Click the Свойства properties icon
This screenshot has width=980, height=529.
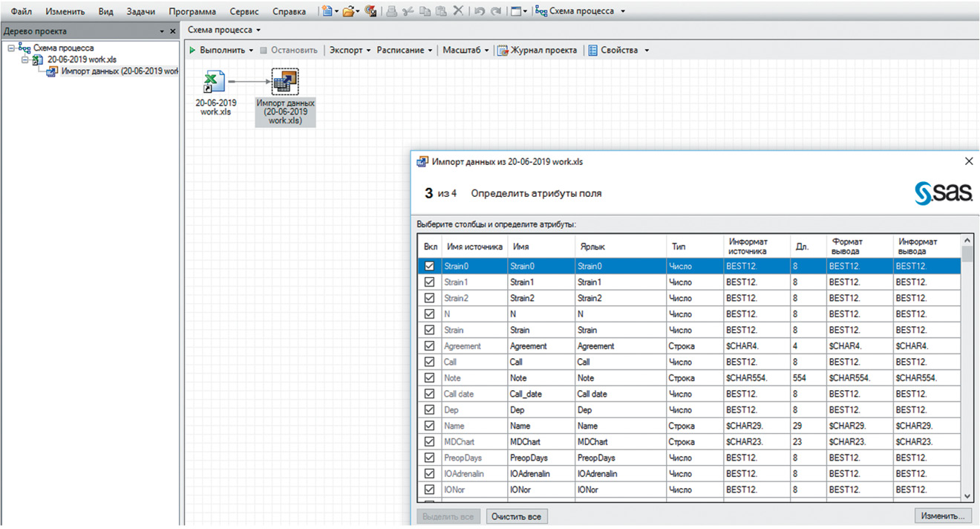pos(593,50)
